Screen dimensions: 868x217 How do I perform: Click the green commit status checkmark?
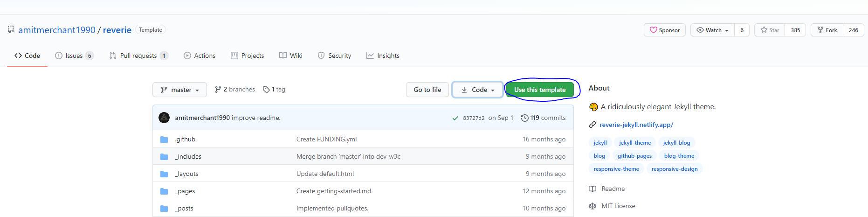click(x=455, y=118)
